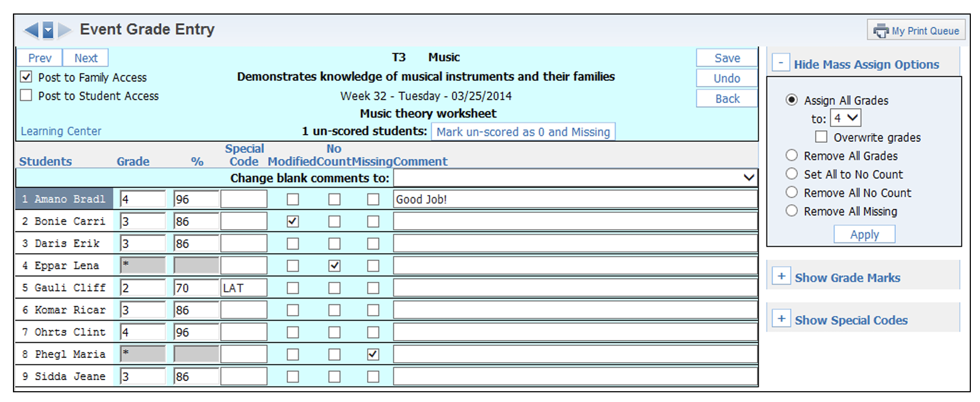Screen dimensions: 980x402
Task: Click Gauli Cliff's grade input field
Action: [142, 288]
